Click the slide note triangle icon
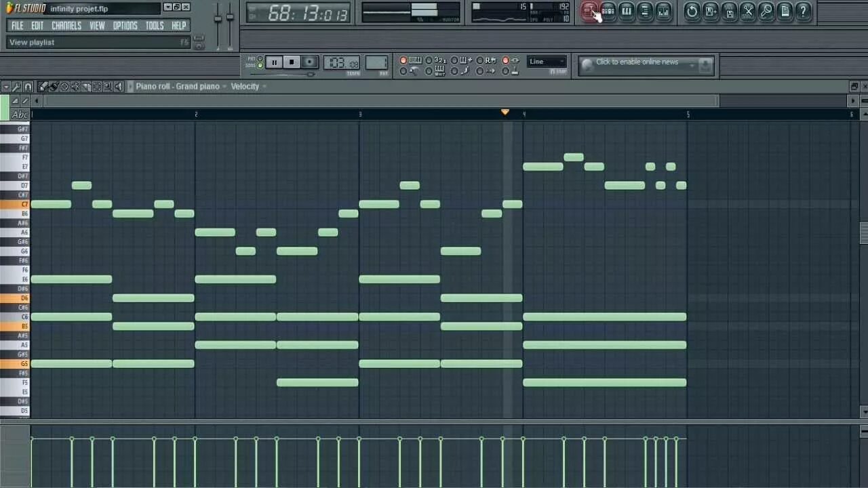The height and width of the screenshot is (488, 868). [x=15, y=101]
